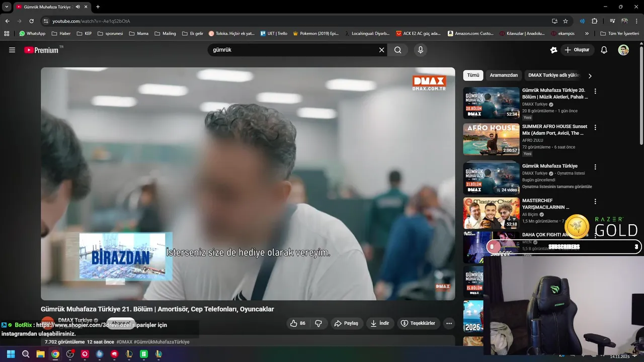Click Oynatma listesinin tamamını görüntüle link

click(x=557, y=187)
